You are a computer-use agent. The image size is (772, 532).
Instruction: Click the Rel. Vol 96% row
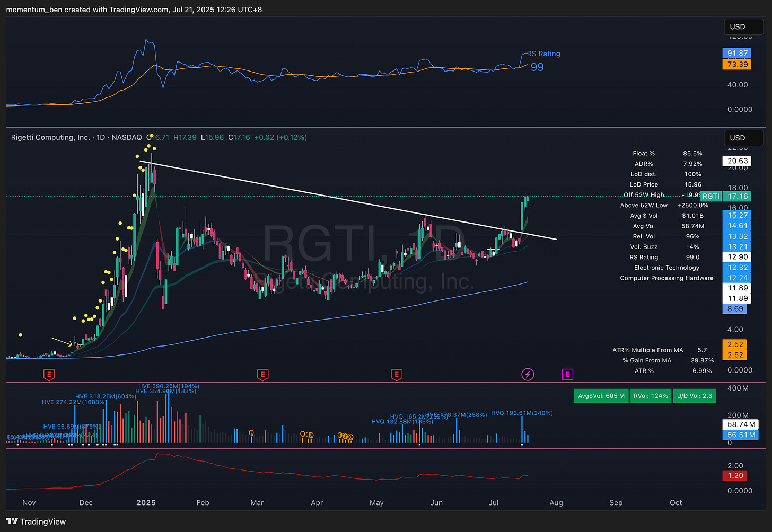[x=666, y=236]
